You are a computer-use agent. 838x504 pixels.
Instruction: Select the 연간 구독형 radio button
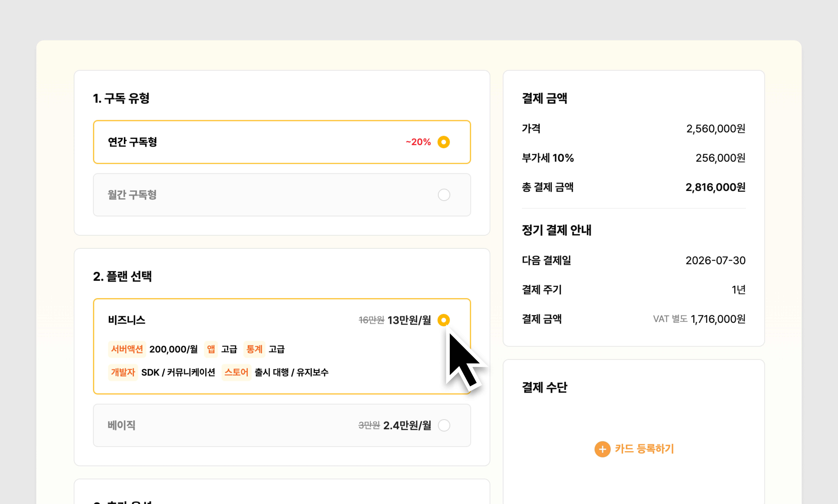coord(443,142)
